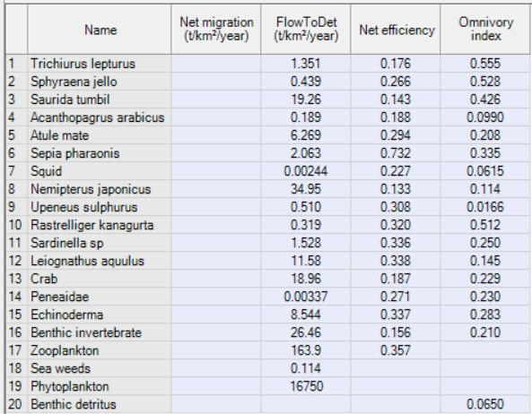Viewport: 532px width, 414px height.
Task: Click row header number 20
Action: (x=17, y=404)
